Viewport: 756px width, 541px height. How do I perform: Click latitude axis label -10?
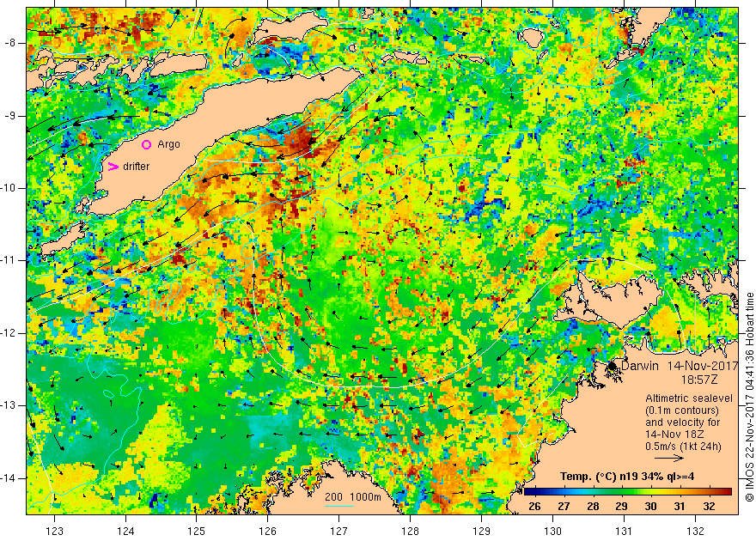[x=9, y=188]
